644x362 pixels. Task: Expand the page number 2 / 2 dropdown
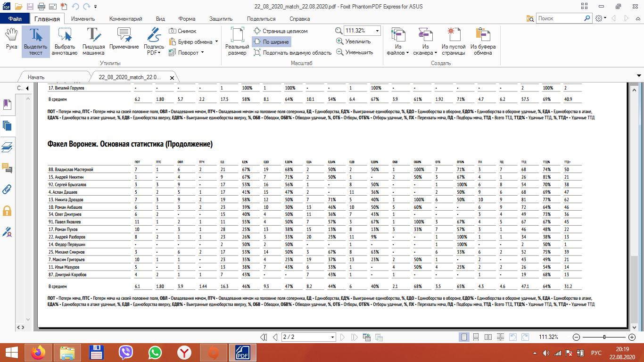333,337
